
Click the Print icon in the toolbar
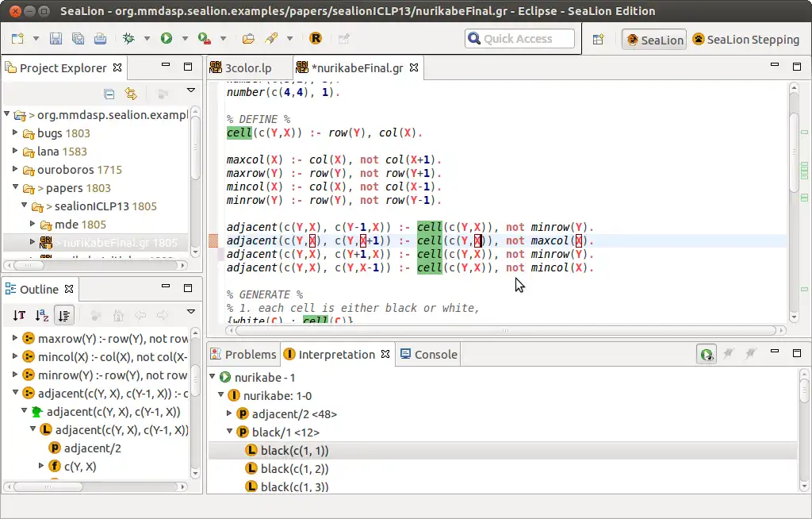click(x=100, y=38)
